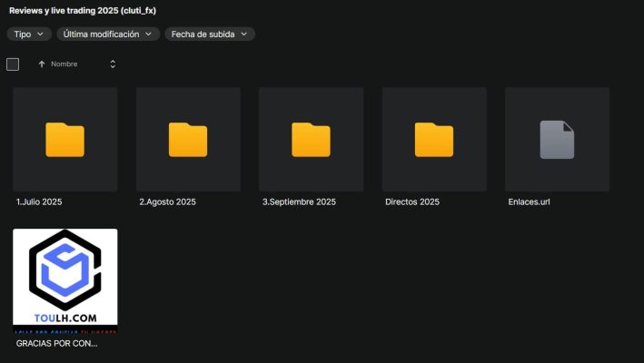Open the 3.Septiembre 2025 folder icon
The width and height of the screenshot is (644, 363).
311,140
